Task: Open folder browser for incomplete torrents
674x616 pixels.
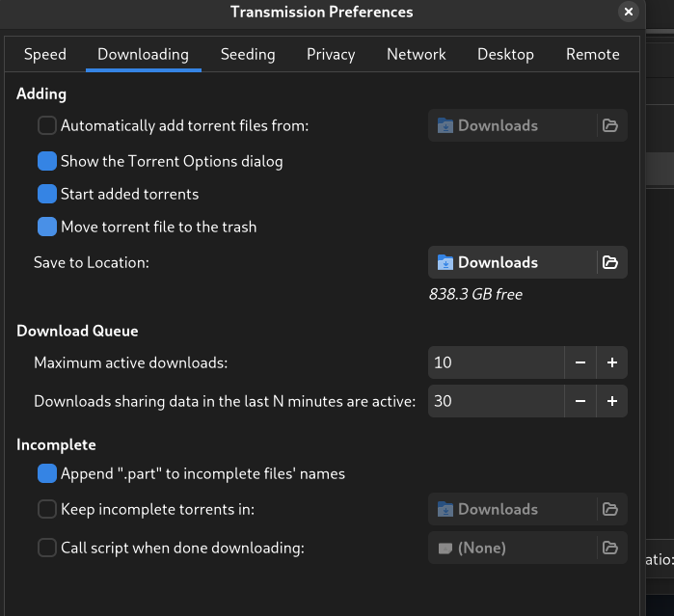Action: [x=610, y=509]
